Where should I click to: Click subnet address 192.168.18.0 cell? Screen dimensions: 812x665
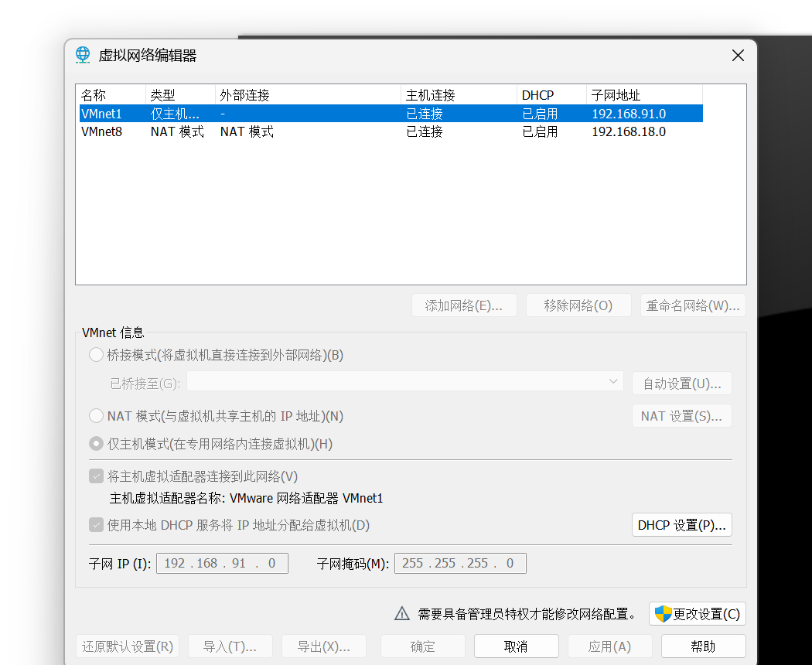point(629,131)
